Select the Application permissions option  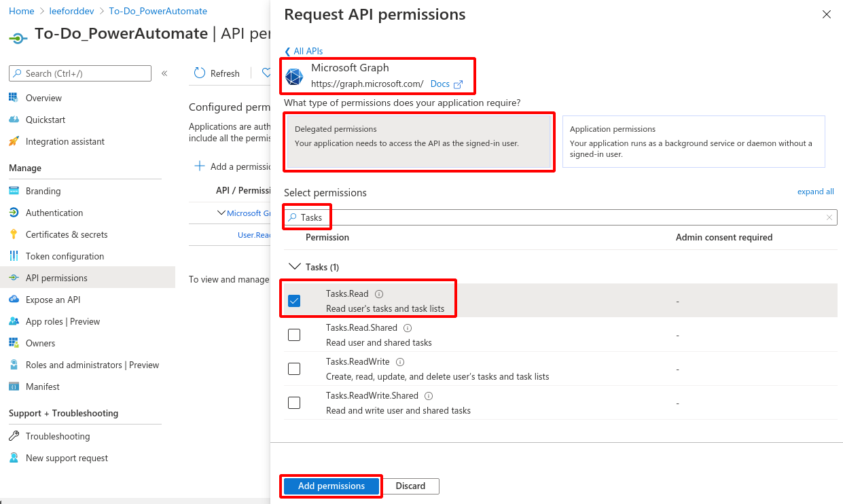[694, 141]
